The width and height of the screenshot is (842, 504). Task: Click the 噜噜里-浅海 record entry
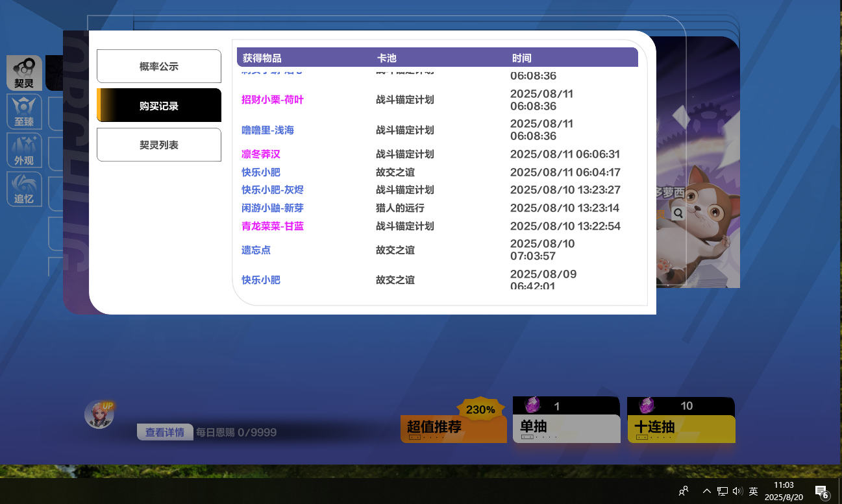267,130
